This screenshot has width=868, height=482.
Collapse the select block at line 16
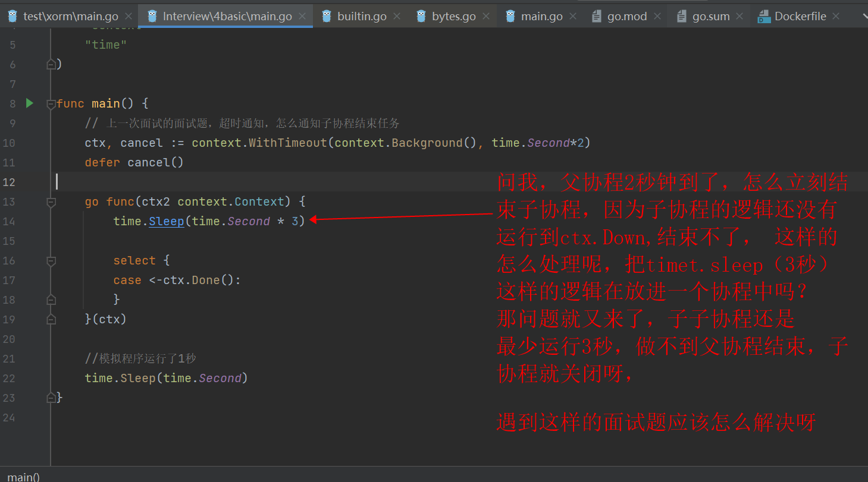51,261
